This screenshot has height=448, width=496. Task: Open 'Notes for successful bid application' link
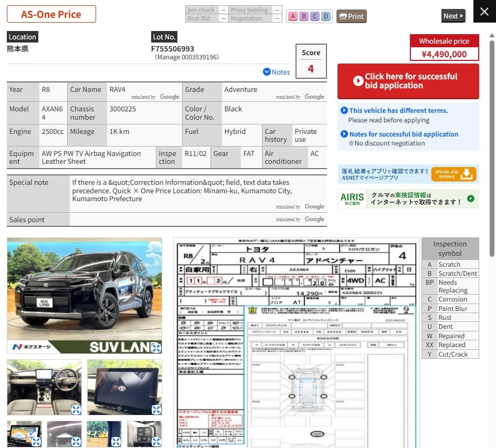(403, 134)
